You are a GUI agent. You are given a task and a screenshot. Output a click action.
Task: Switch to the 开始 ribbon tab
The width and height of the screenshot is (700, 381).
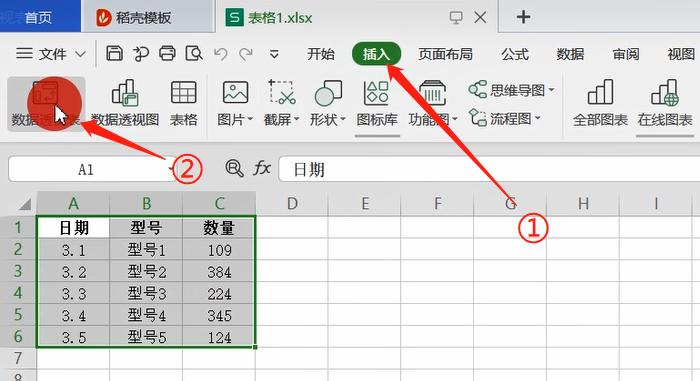coord(321,54)
